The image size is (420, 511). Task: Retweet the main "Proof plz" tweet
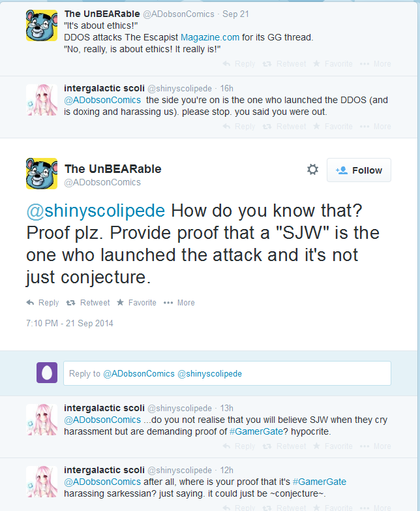coord(88,303)
